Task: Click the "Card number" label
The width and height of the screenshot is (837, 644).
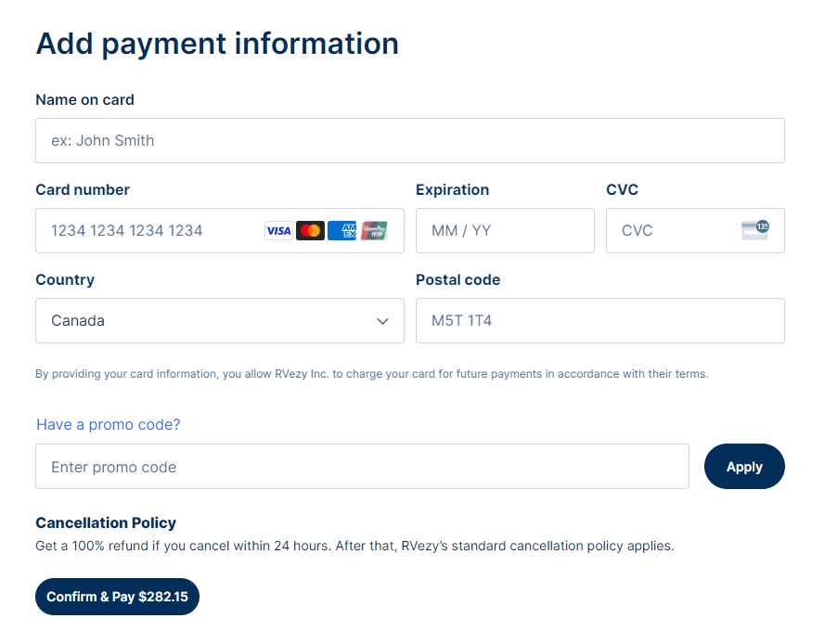Action: [x=83, y=189]
